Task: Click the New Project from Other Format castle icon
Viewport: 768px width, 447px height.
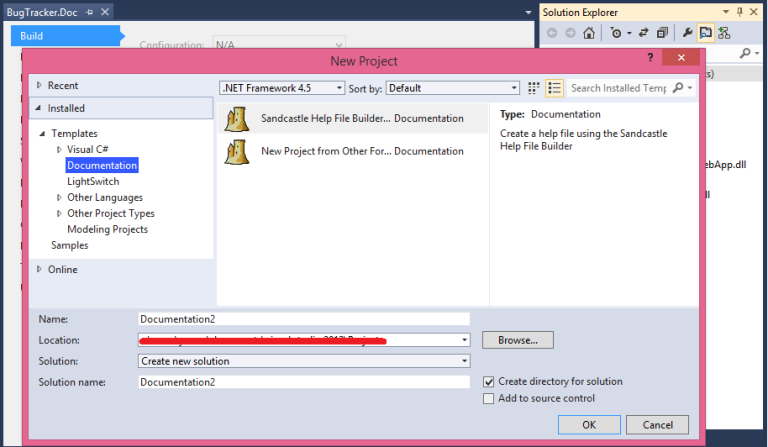Action: [x=237, y=151]
